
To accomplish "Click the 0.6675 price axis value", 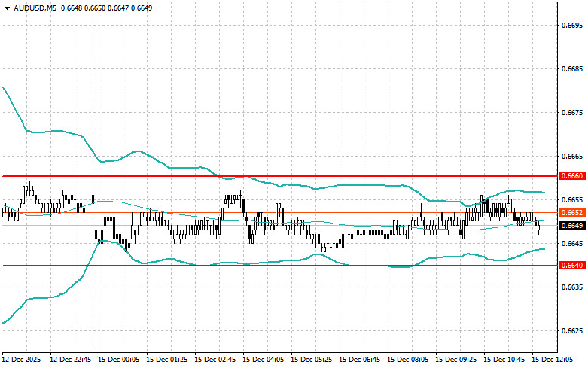I will click(x=572, y=113).
